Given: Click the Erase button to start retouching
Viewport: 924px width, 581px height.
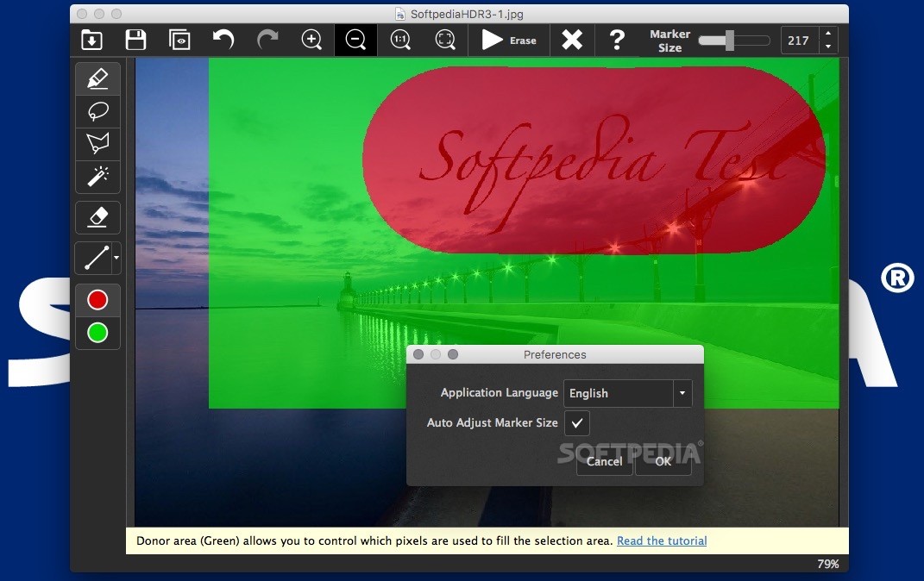Looking at the screenshot, I should pyautogui.click(x=508, y=40).
